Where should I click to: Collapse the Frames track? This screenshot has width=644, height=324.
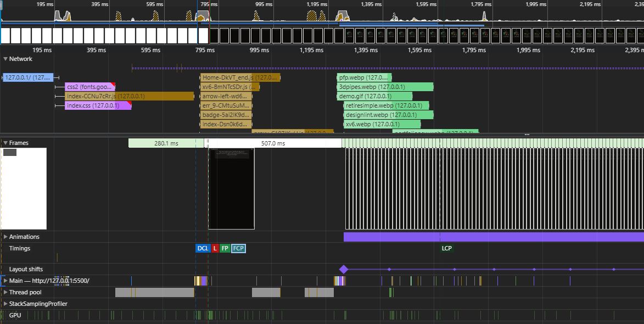[x=5, y=143]
